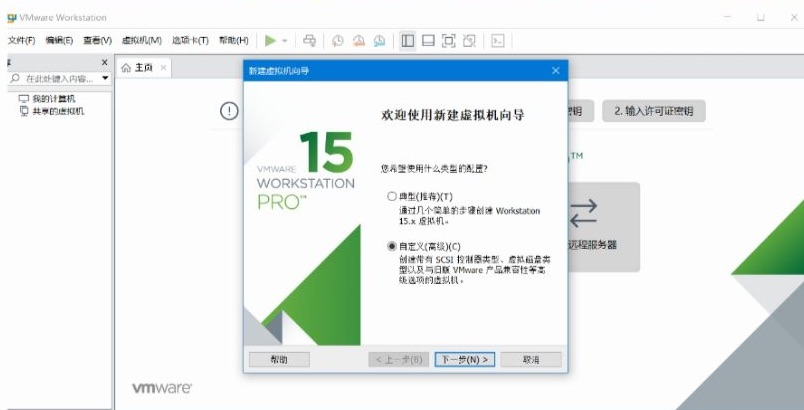This screenshot has width=804, height=410.
Task: Click the Unity mode icon
Action: [x=469, y=40]
